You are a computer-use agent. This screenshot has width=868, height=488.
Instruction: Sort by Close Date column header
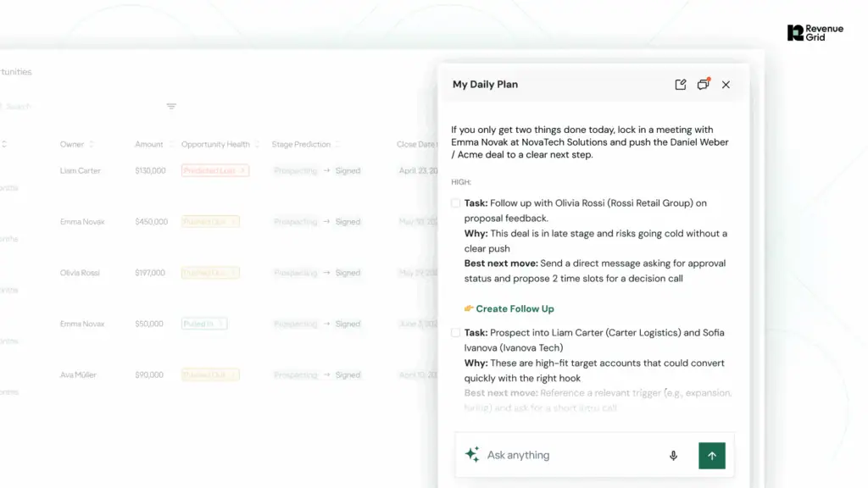click(x=416, y=144)
